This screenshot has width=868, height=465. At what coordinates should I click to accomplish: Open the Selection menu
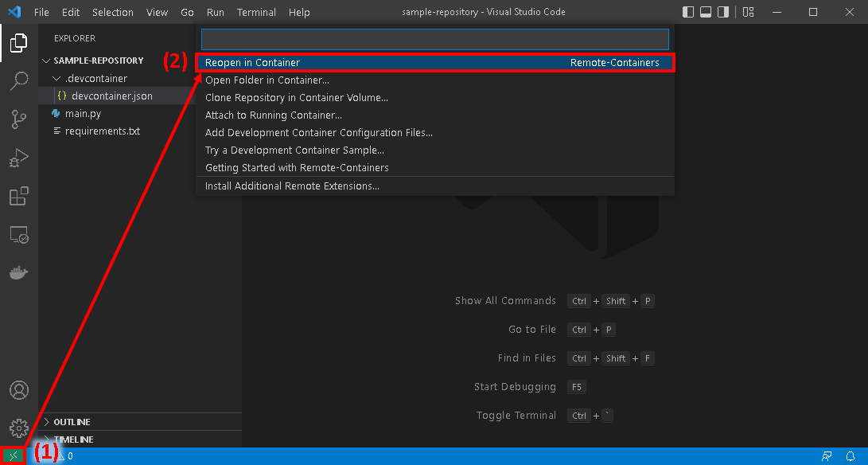[x=113, y=12]
